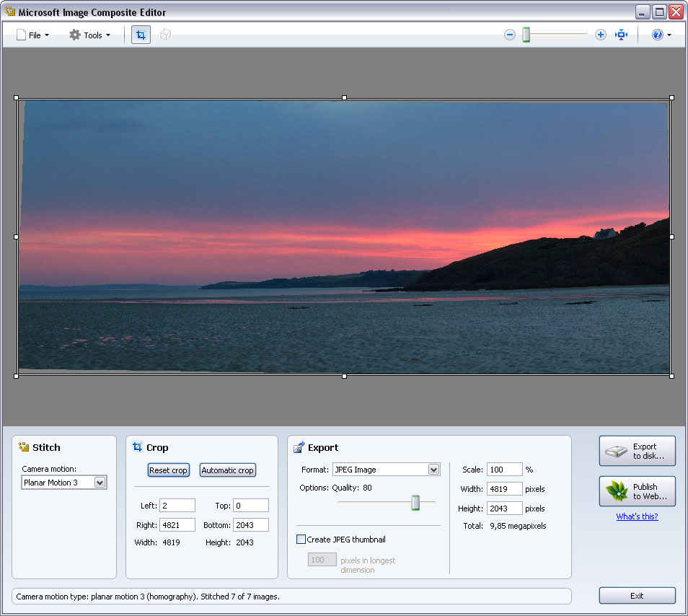Open the Tools menu
The height and width of the screenshot is (616, 688).
(x=90, y=35)
